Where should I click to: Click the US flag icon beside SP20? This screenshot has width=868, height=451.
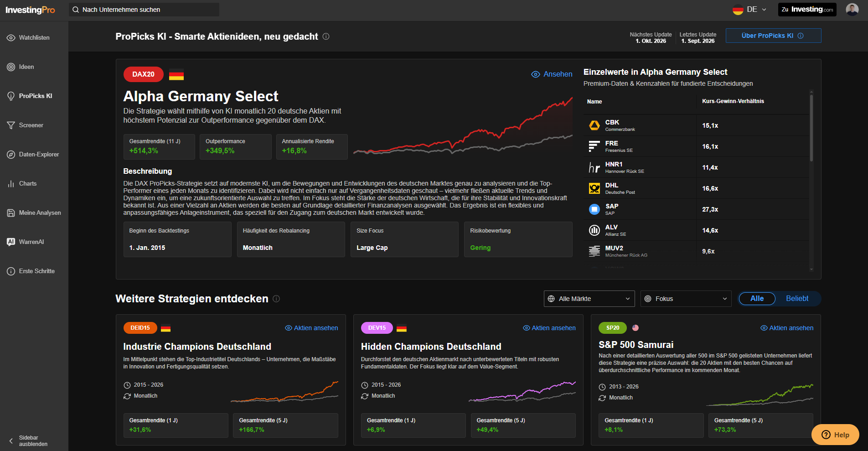click(635, 328)
